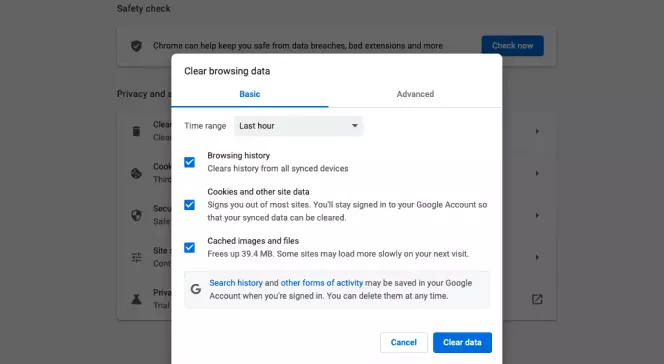Click the Security globe shield icon
This screenshot has width=664, height=364.
coord(136,215)
